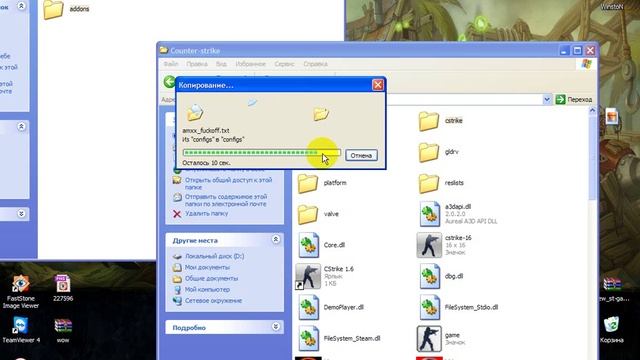This screenshot has height=360, width=640.
Task: Select the FileSystem_Steam.dll file icon
Action: tap(309, 338)
